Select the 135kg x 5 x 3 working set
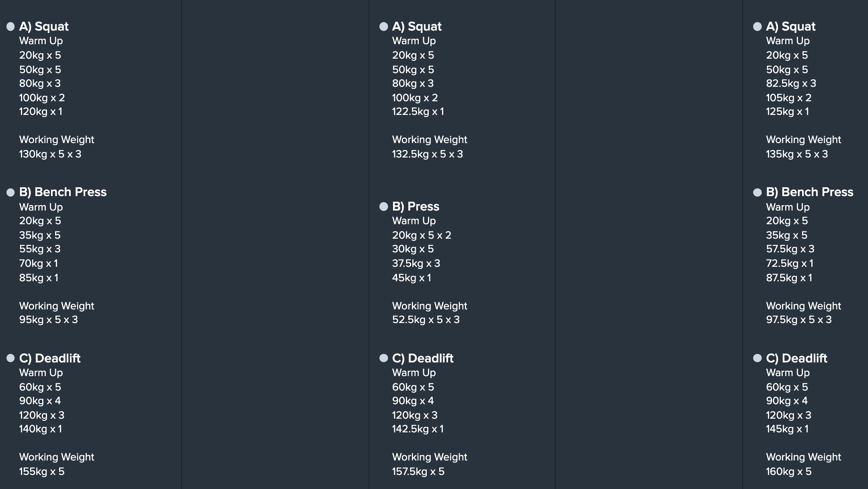 coord(797,154)
